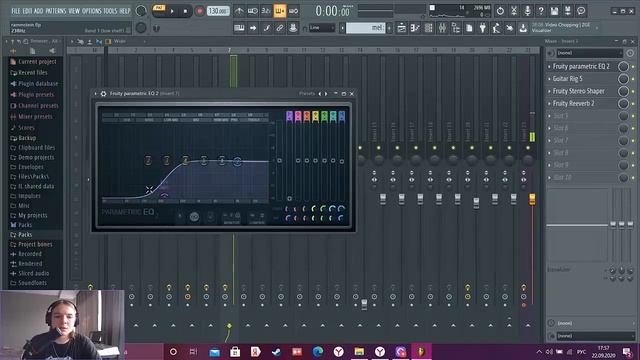Toggle Fruity Stereo Shaper enable LED
This screenshot has height=360, width=640.
coord(633,91)
